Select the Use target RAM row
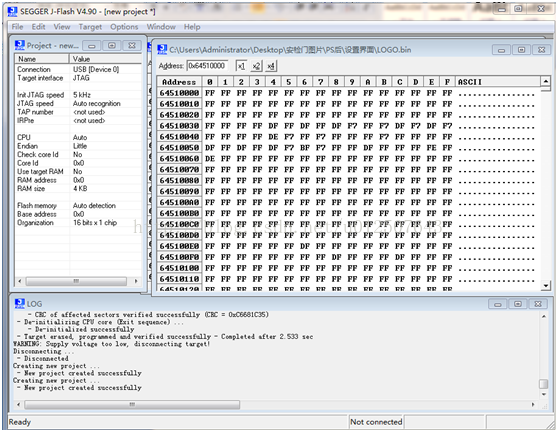This screenshot has width=558, height=432. pos(78,172)
